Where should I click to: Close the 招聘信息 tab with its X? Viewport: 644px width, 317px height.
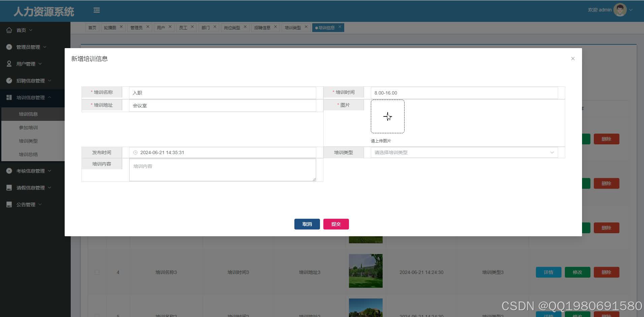(276, 27)
